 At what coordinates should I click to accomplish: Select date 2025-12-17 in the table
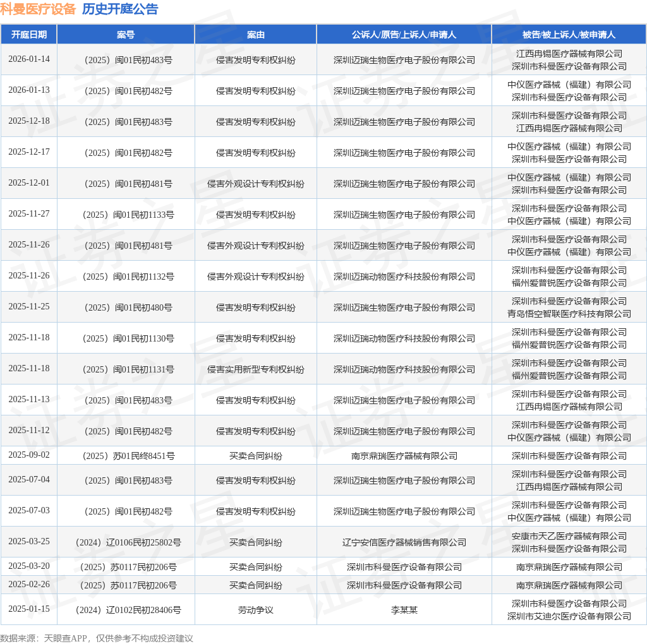(x=29, y=152)
